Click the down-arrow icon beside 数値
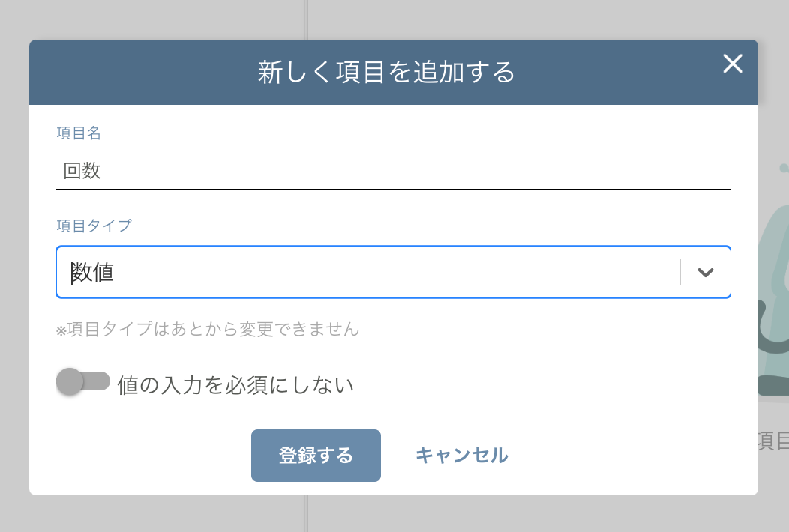789x532 pixels. (704, 272)
